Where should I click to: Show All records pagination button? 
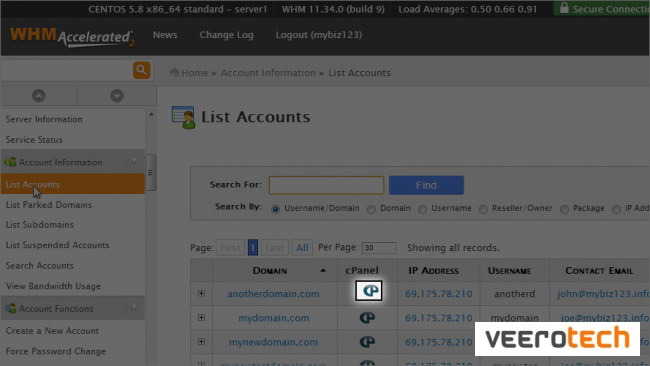pos(302,248)
